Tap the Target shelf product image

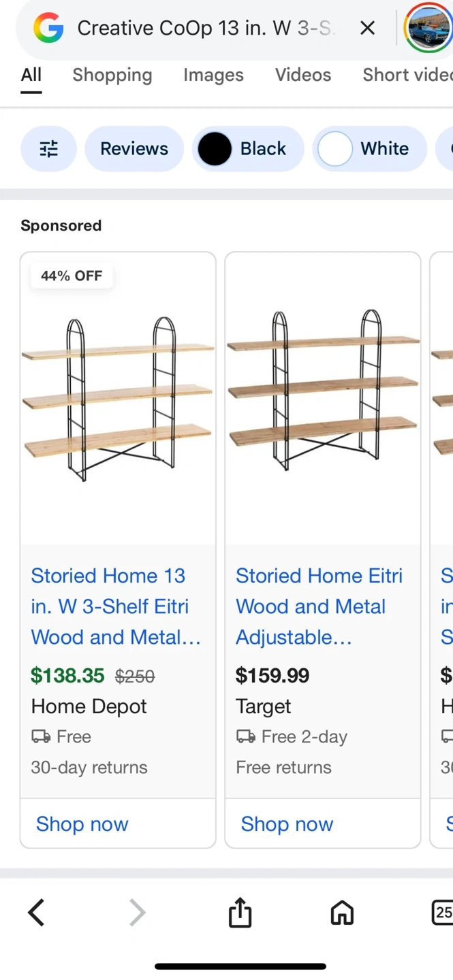pos(323,398)
